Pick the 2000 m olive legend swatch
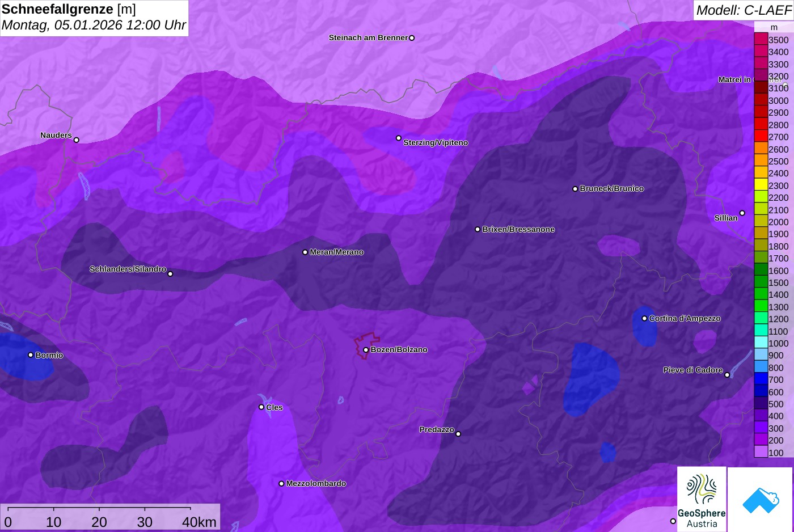Image resolution: width=794 pixels, height=532 pixels. [761, 222]
